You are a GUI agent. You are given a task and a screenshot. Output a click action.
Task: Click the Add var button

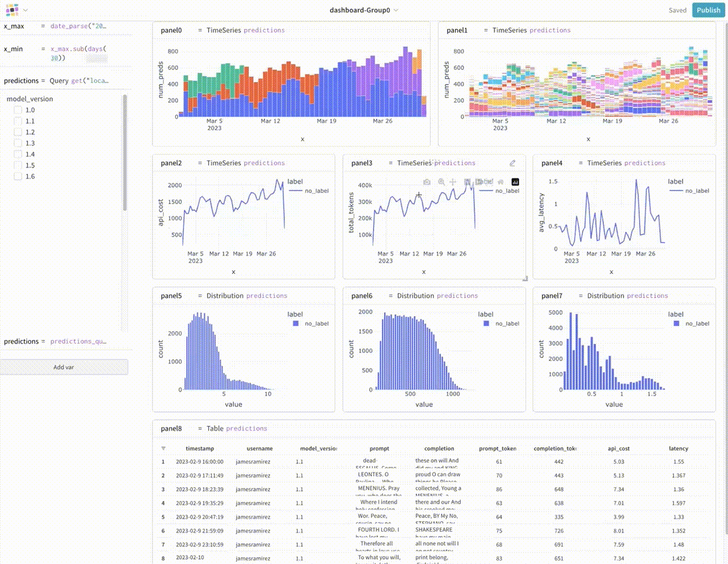click(64, 367)
